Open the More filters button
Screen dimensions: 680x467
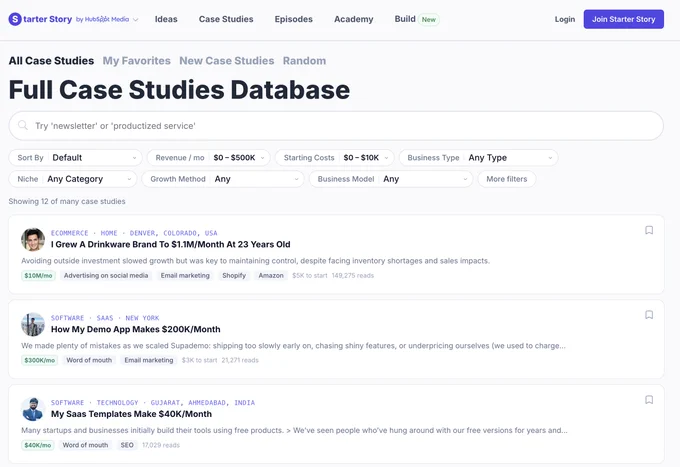[x=507, y=179]
